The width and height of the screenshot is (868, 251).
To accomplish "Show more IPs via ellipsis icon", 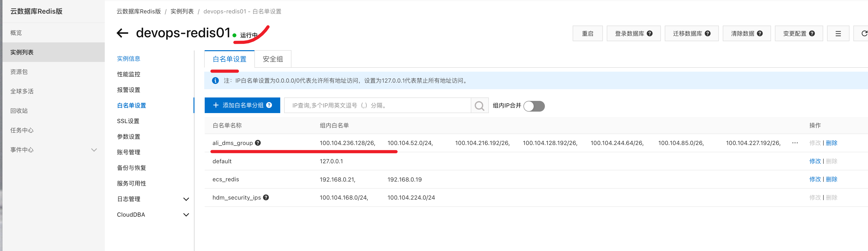I will click(x=795, y=143).
